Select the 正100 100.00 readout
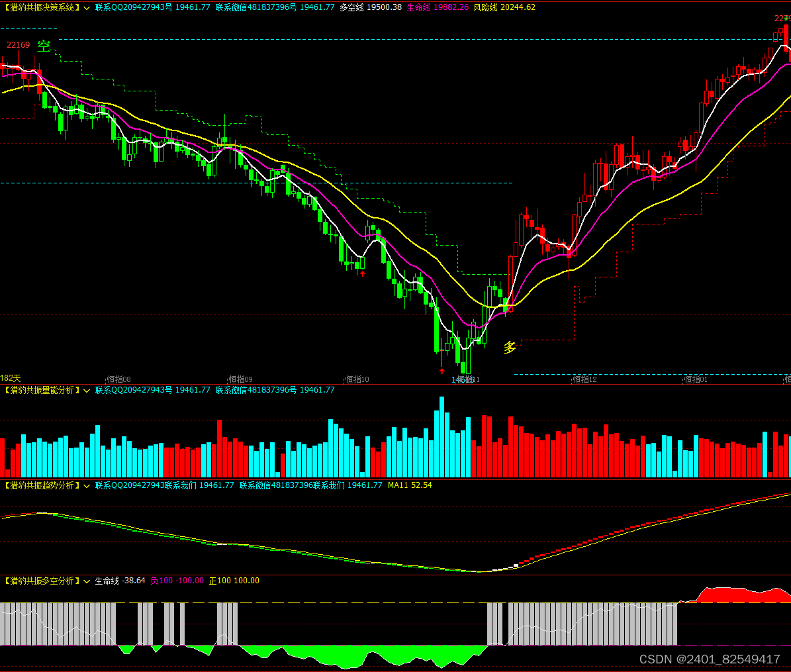Viewport: 791px width, 672px height. click(234, 581)
